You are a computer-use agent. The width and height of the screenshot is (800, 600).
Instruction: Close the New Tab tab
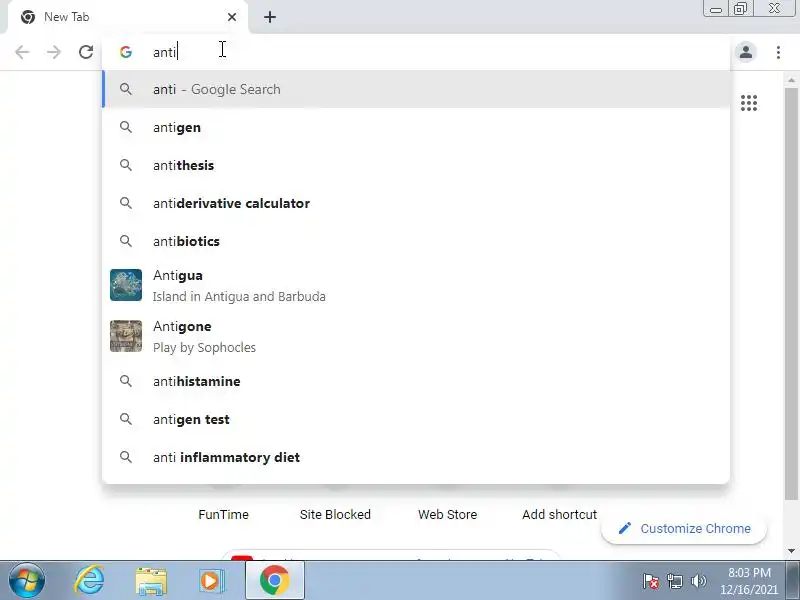232,17
